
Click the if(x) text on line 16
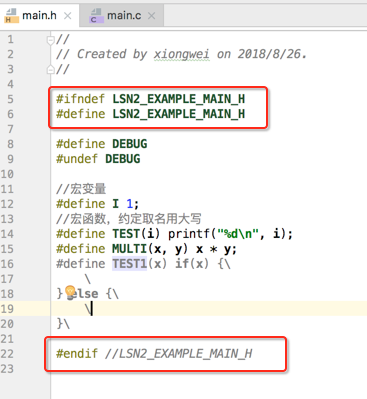(192, 264)
